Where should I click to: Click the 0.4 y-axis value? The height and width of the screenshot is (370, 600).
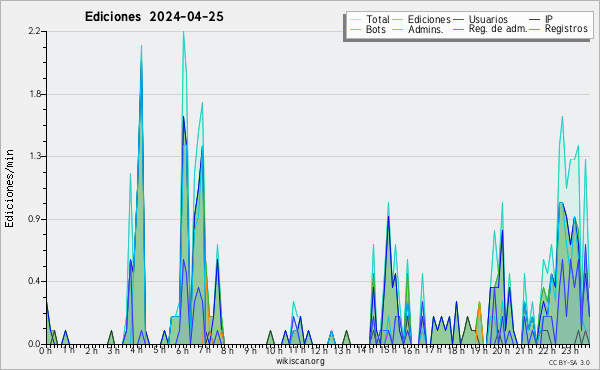coord(34,281)
